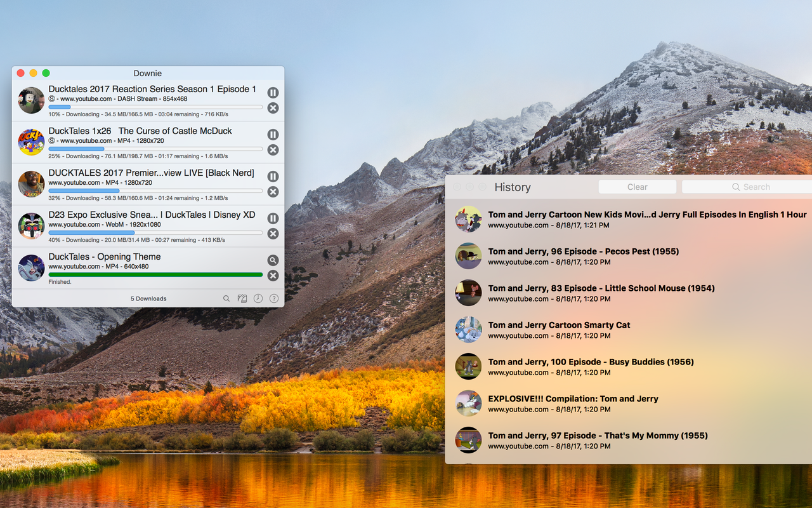
Task: Click 'DuckTales - Opening Theme' title
Action: point(105,257)
